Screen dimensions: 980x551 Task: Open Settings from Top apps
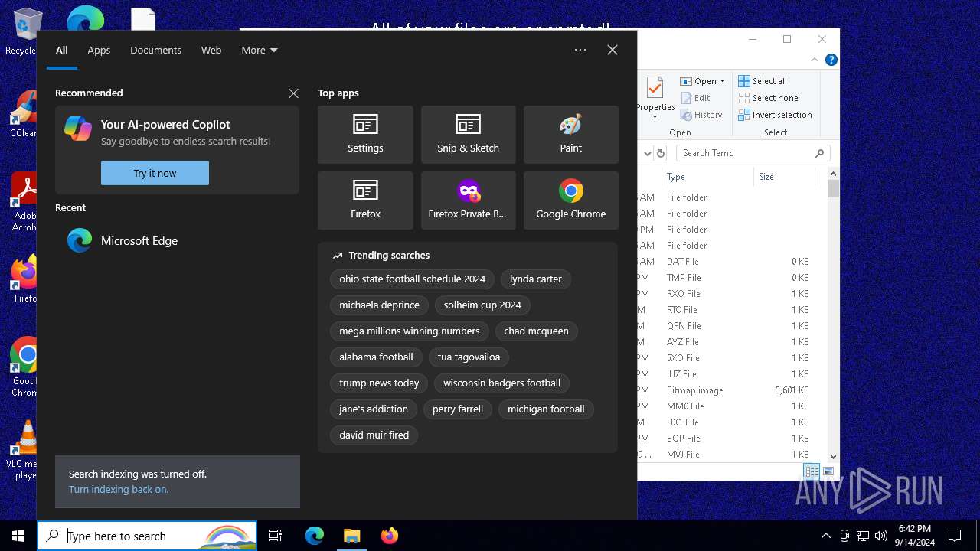coord(365,135)
